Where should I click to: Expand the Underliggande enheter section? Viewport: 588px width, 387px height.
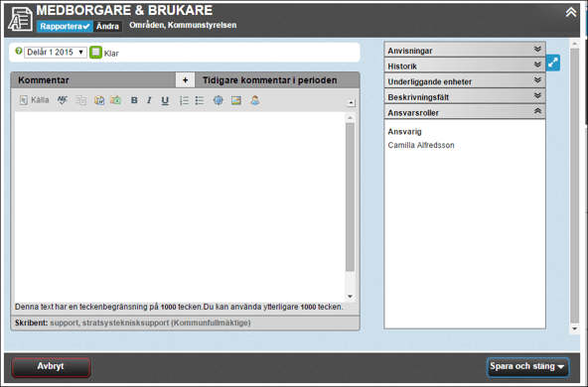coord(465,81)
